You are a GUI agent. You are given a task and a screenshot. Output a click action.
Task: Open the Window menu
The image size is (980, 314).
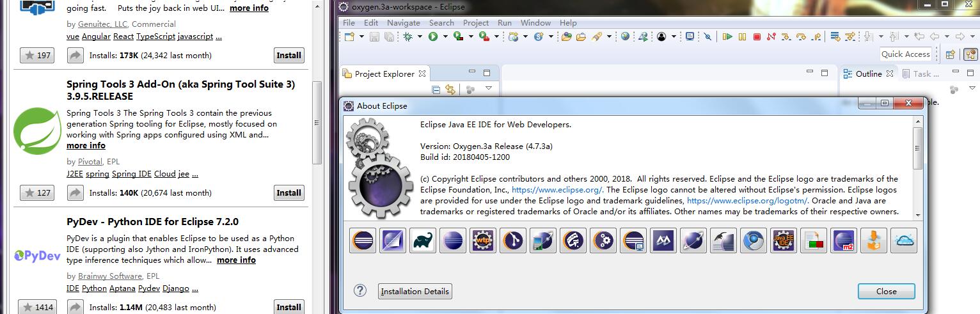coord(535,22)
